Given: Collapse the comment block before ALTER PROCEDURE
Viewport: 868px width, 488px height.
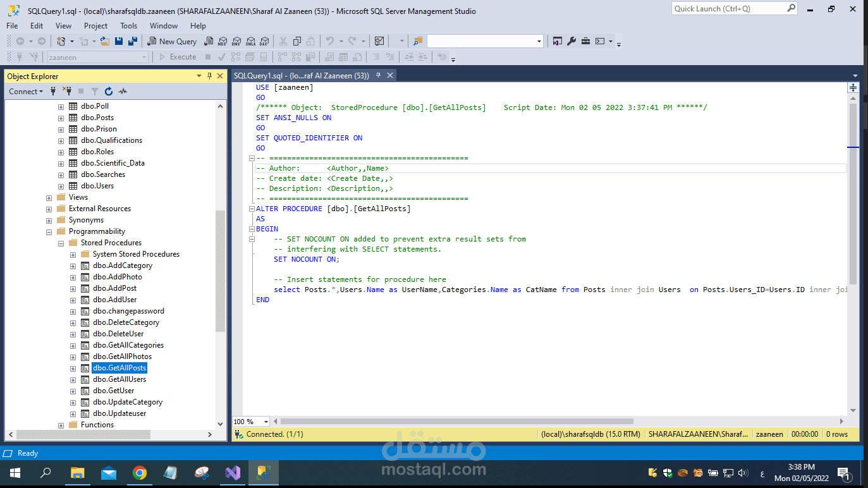Looking at the screenshot, I should (252, 158).
